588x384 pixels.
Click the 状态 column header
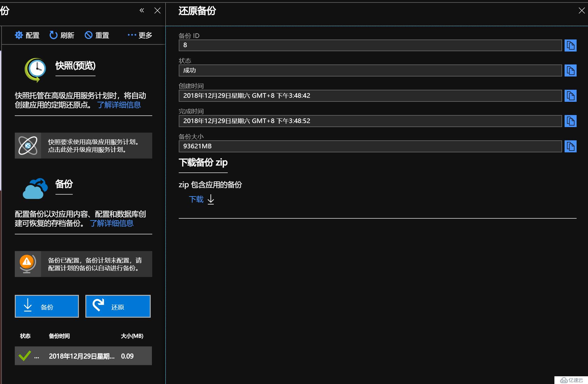coord(25,336)
